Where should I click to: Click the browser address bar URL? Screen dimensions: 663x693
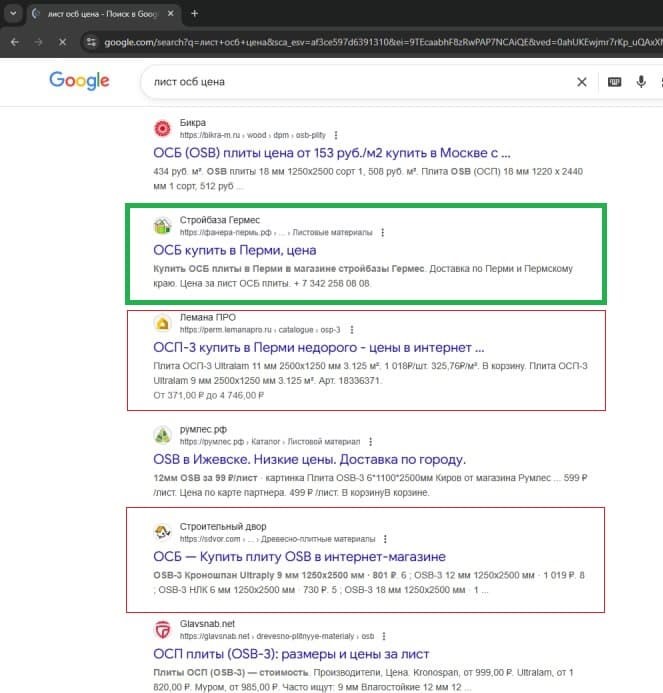380,42
